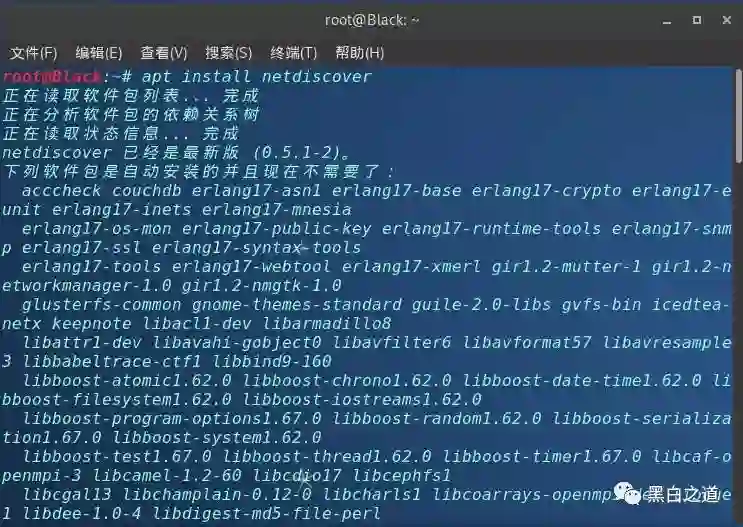Open the 编辑(E) menu
Viewport: 743px width, 527px height.
click(99, 53)
